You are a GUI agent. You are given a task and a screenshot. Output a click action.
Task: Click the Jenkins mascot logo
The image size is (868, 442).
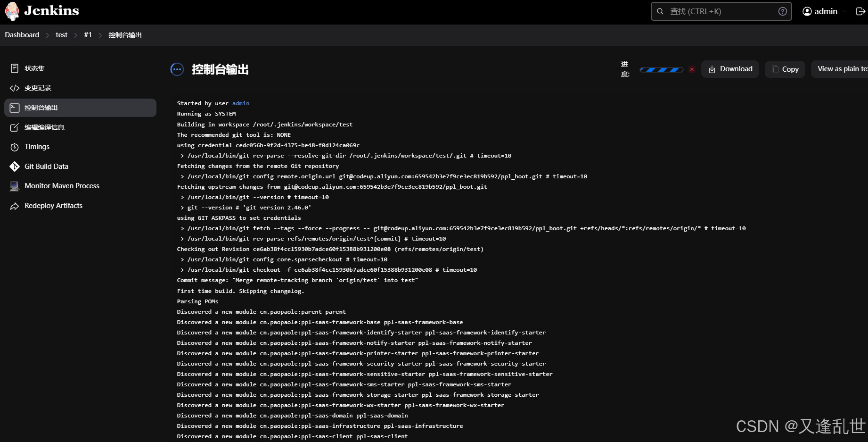12,11
